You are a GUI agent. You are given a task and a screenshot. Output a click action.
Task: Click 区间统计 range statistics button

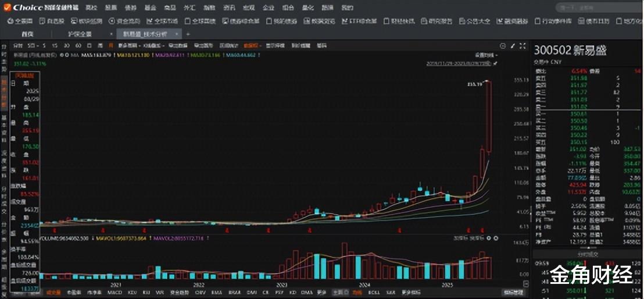click(x=228, y=45)
